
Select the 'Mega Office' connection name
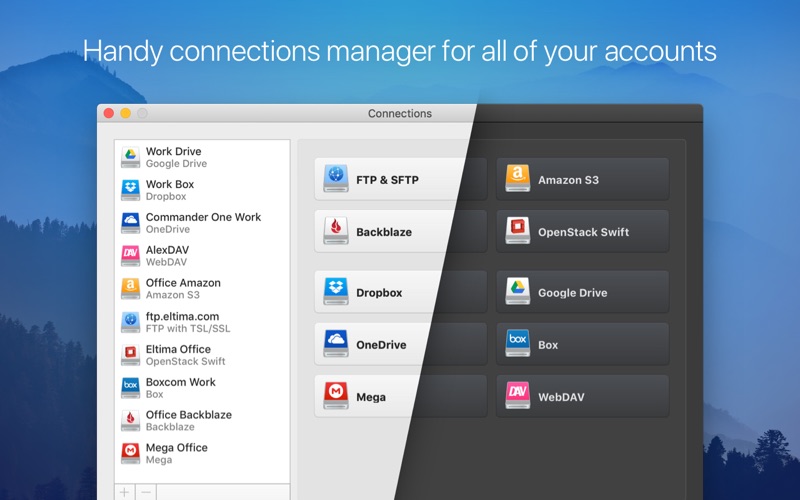pos(177,447)
